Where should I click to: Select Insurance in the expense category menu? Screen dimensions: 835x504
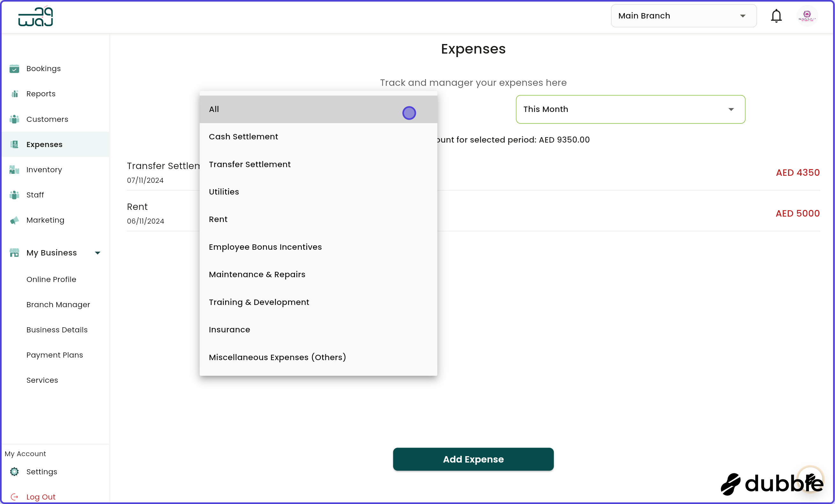pos(229,330)
